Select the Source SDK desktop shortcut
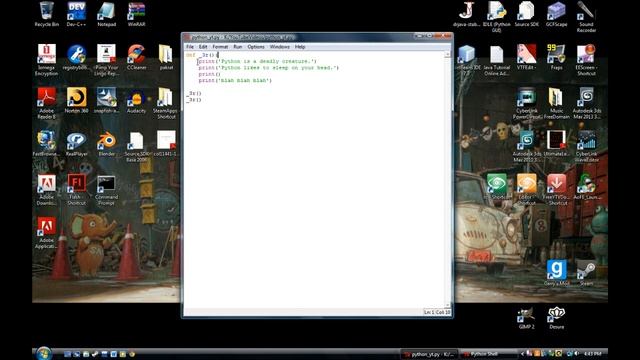 coord(527,14)
